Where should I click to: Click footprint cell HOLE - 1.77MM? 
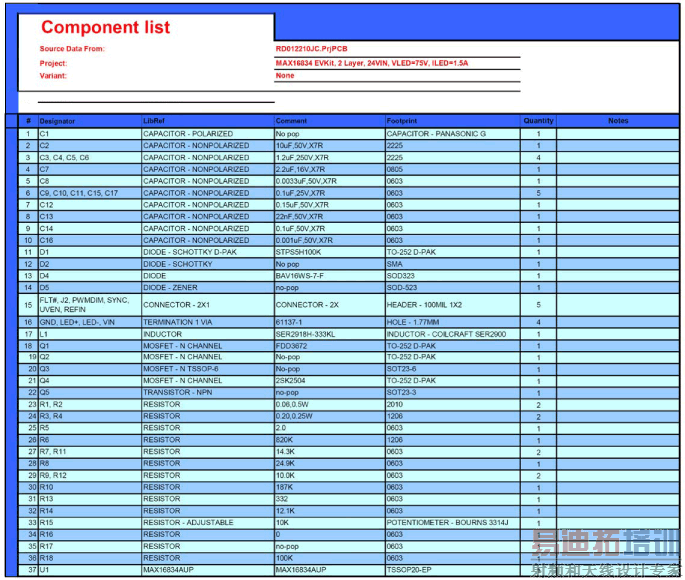pyautogui.click(x=453, y=322)
